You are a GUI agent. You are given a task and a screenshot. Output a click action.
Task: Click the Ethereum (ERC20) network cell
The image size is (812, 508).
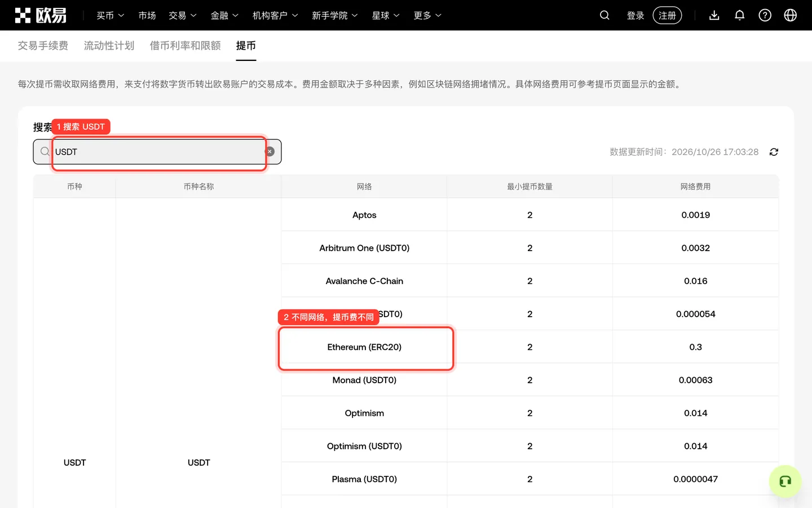(x=364, y=347)
